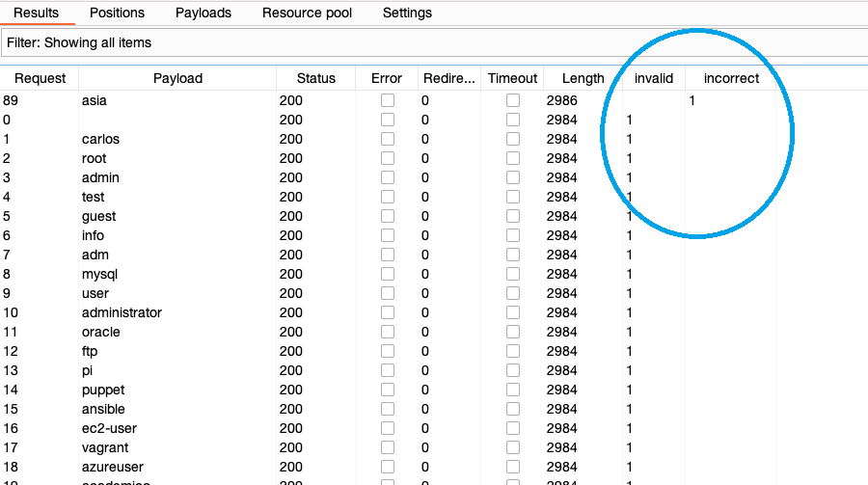Screen dimensions: 868x485
Task: Select the adm payload row
Action: [434, 255]
